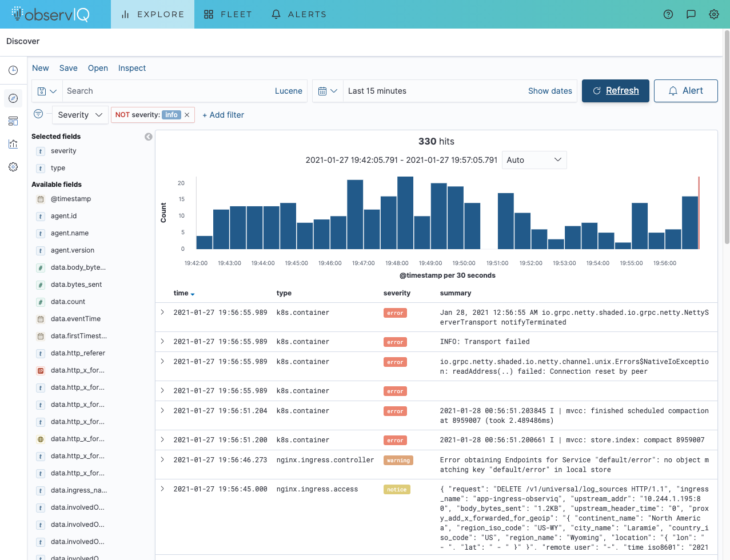Open the Auto interval dropdown

(x=534, y=160)
